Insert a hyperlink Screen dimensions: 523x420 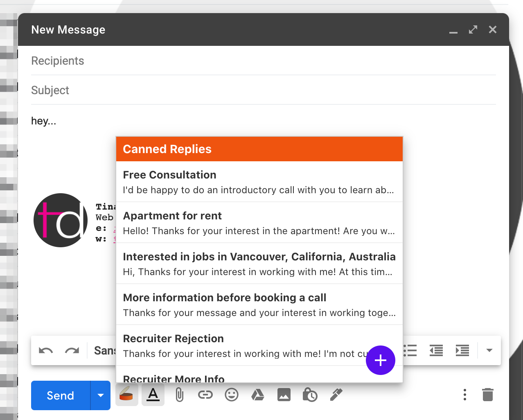205,395
